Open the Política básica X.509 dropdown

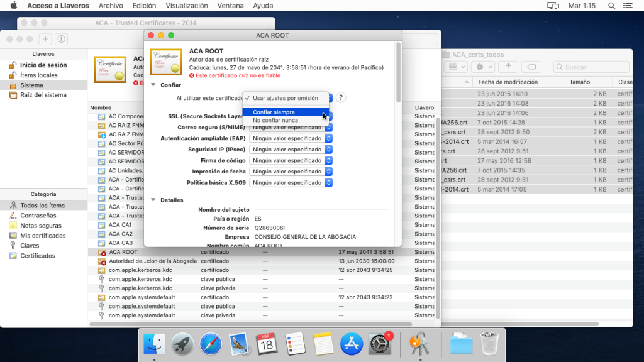291,183
